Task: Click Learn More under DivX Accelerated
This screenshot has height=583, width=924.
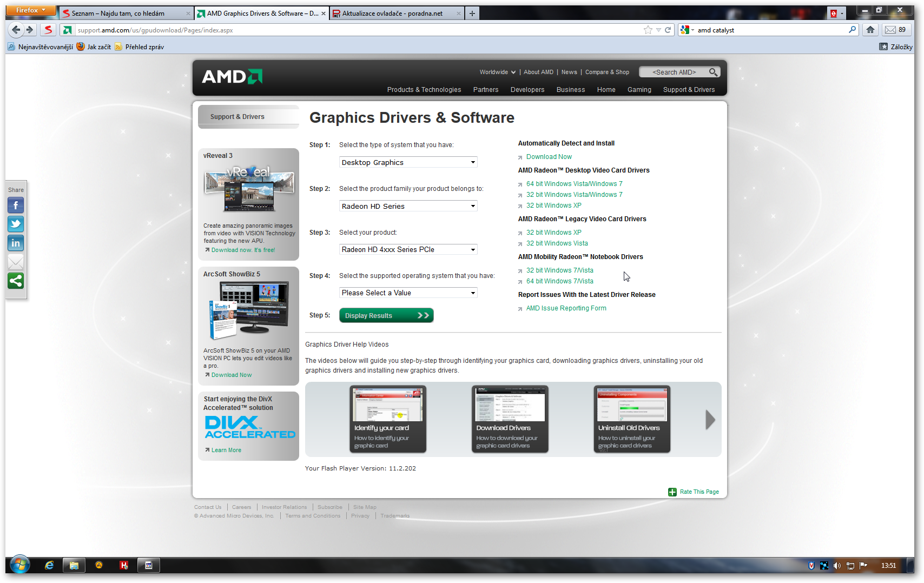Action: [226, 450]
